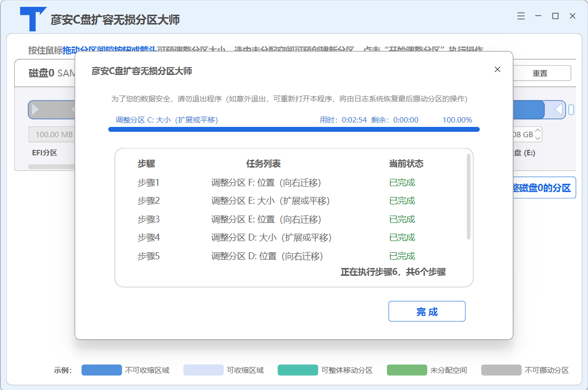The image size is (588, 390).
Task: Click the 不可挪动分区 gray legend swatch
Action: [x=501, y=370]
